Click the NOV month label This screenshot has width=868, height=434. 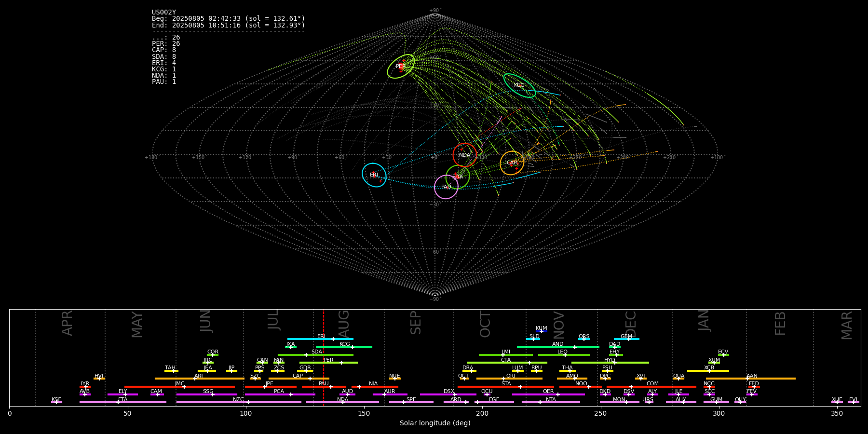(558, 325)
